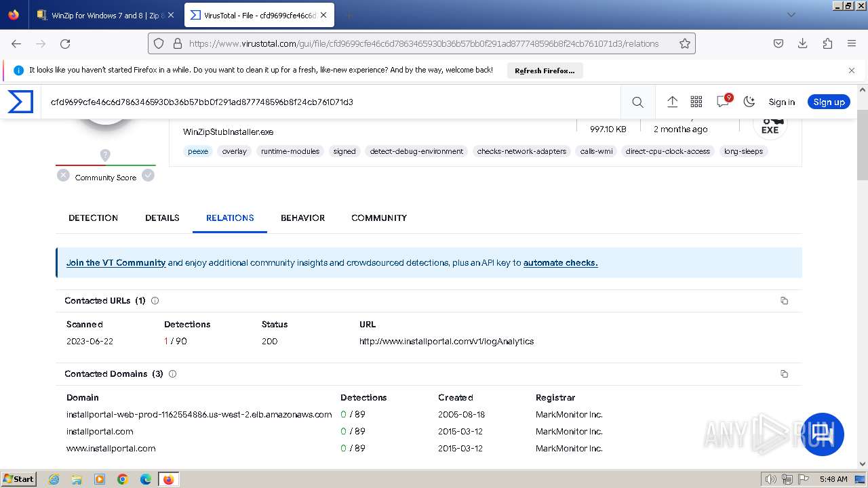The image size is (868, 488).
Task: Click the upload file icon
Action: [672, 102]
